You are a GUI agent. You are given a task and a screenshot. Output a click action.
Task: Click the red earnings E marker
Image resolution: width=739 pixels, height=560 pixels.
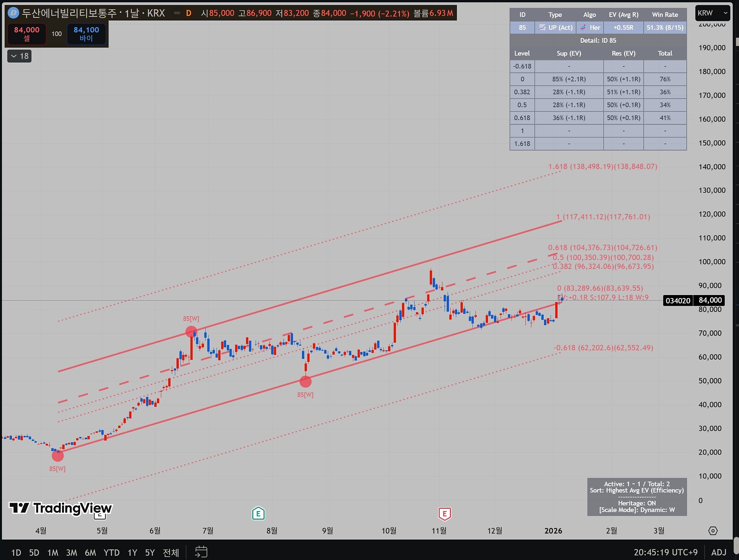[x=445, y=513]
